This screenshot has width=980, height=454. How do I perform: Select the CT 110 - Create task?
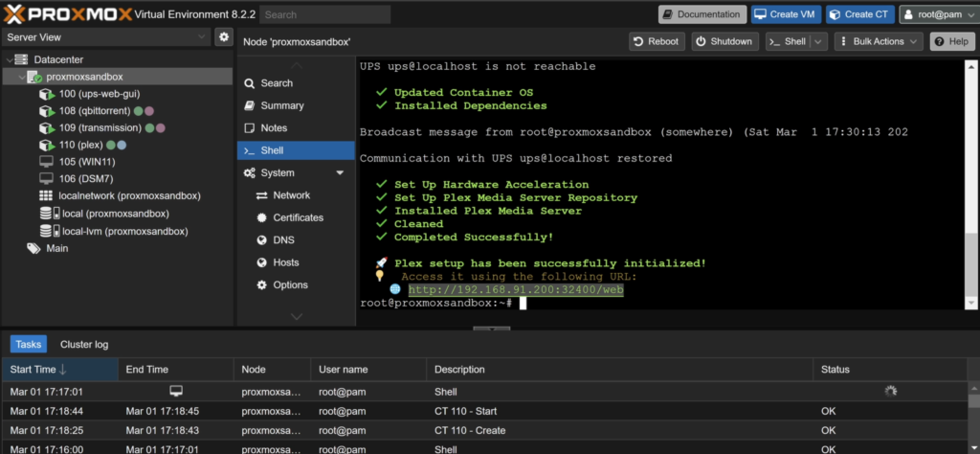coord(485,430)
